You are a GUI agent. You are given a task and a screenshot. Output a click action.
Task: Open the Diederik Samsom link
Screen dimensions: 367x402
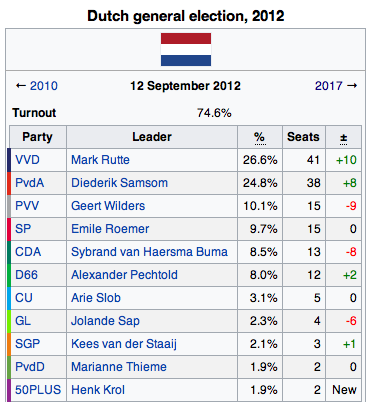coord(119,183)
